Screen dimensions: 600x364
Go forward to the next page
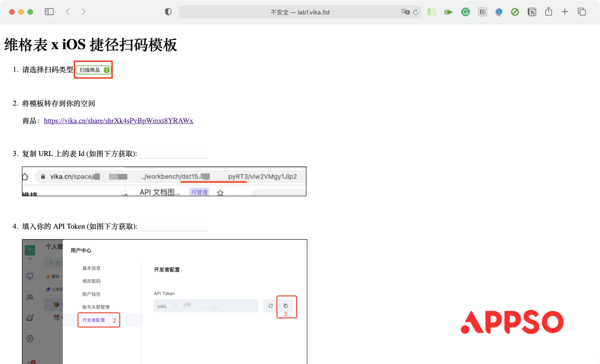pyautogui.click(x=83, y=12)
